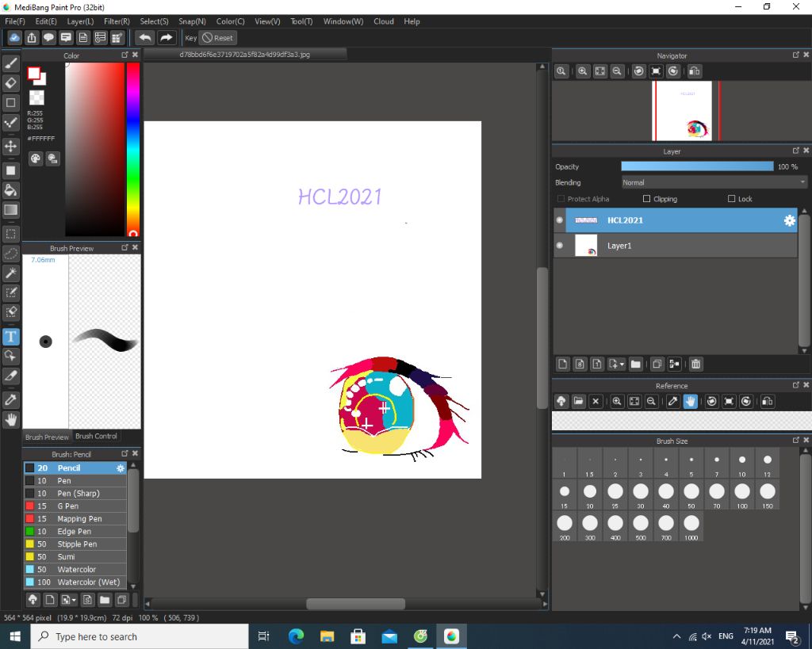Click the Redo arrow in the toolbar
Screen dimensions: 812x649
166,38
